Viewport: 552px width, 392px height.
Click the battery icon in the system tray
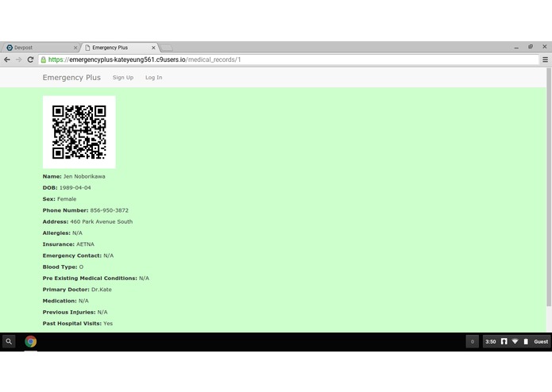pyautogui.click(x=526, y=341)
